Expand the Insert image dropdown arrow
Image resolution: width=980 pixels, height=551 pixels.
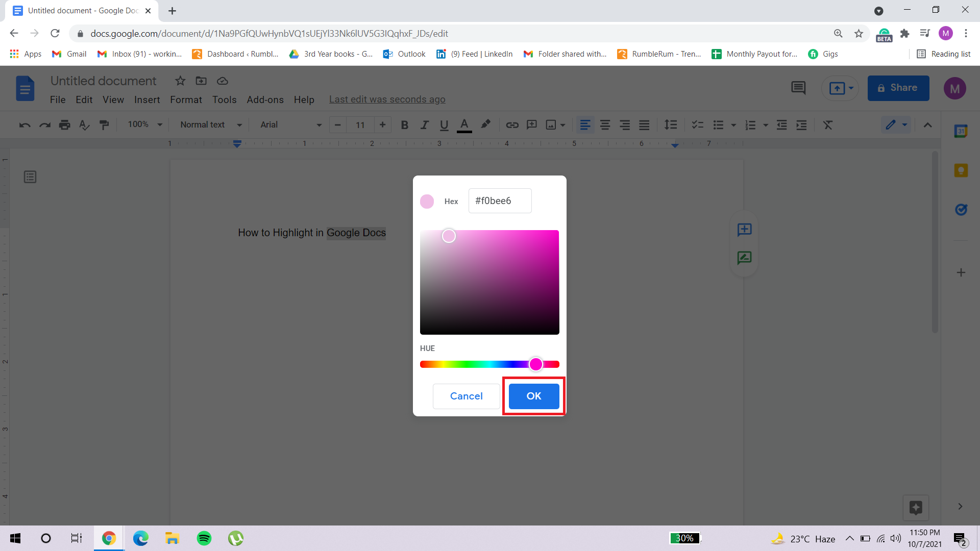[563, 125]
